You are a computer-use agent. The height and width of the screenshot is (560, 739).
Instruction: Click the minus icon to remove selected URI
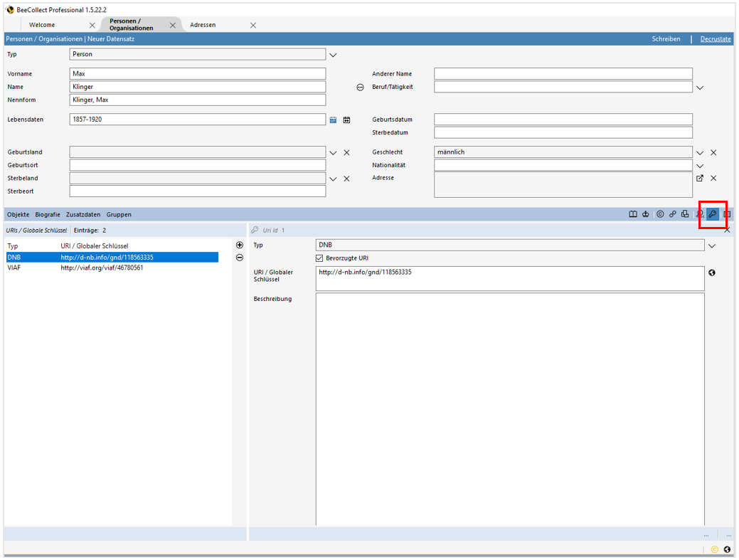[239, 258]
